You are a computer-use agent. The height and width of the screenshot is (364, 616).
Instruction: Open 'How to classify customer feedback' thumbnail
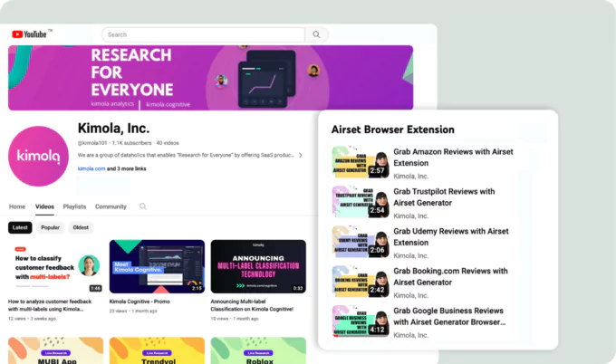tap(55, 266)
